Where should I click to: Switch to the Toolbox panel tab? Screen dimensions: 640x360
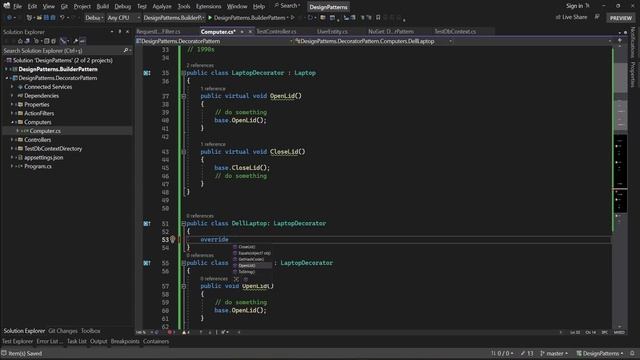point(90,331)
